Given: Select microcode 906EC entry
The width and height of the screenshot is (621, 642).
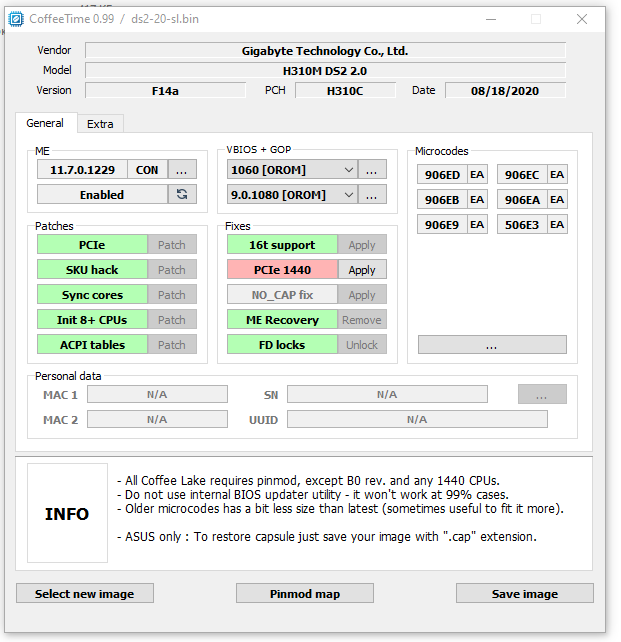Looking at the screenshot, I should (522, 174).
